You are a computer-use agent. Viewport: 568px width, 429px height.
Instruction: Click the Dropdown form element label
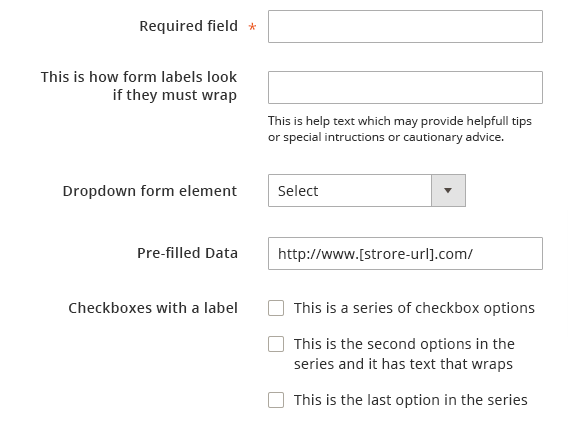pos(150,191)
